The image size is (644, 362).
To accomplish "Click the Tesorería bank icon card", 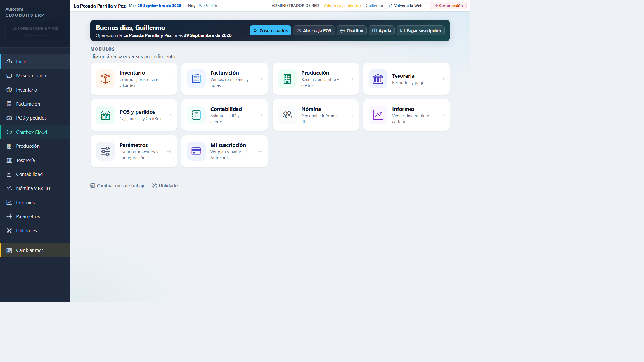I will (378, 79).
